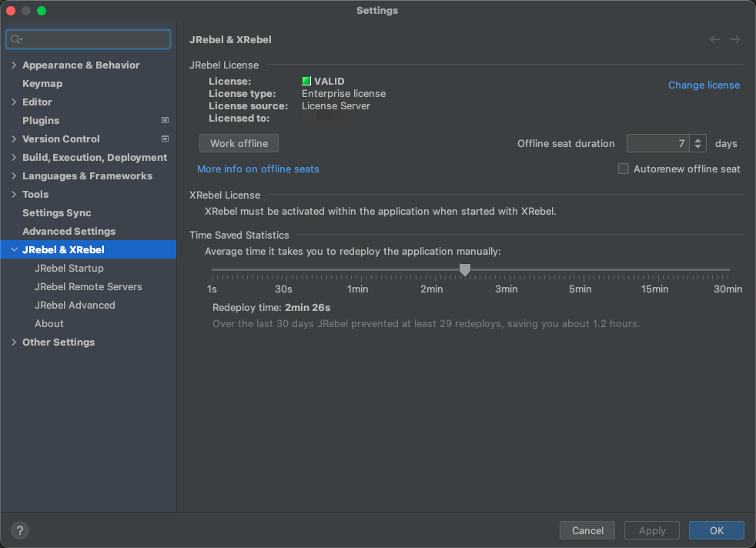
Task: Click the Time Saved Statistics heading
Action: tap(239, 236)
